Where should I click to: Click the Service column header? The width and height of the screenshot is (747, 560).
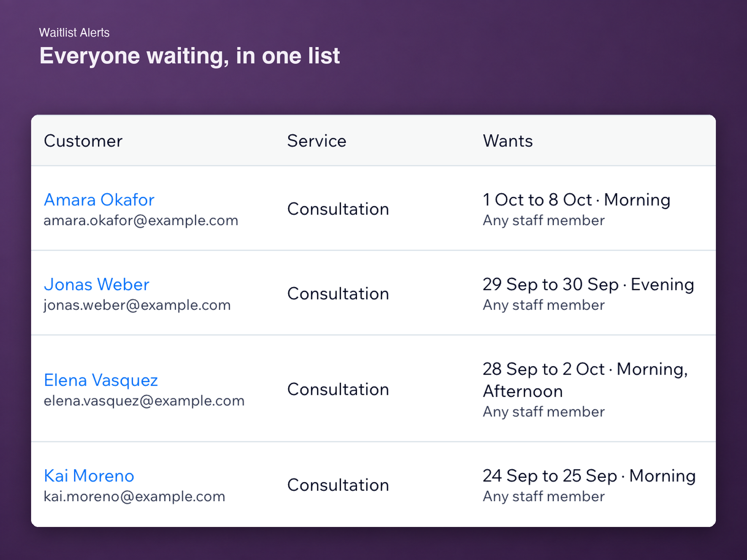coord(317,141)
